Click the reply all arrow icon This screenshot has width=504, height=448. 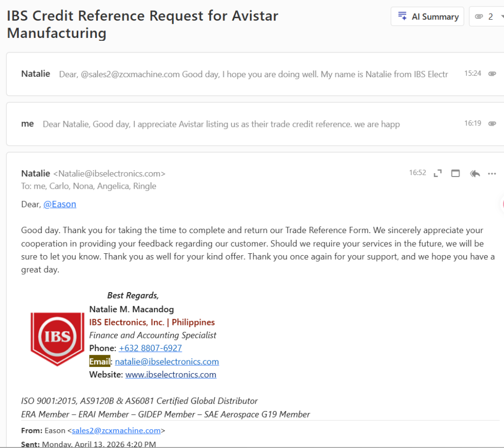pyautogui.click(x=474, y=173)
